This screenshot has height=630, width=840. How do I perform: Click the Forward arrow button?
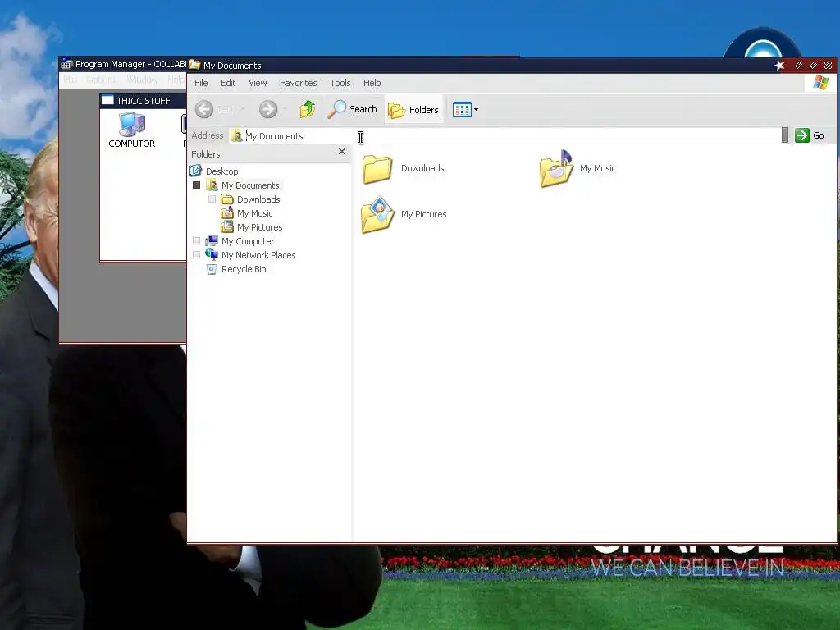[268, 109]
